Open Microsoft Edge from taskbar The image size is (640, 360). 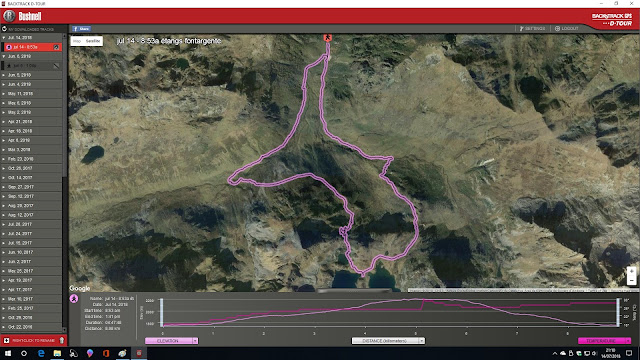41,353
